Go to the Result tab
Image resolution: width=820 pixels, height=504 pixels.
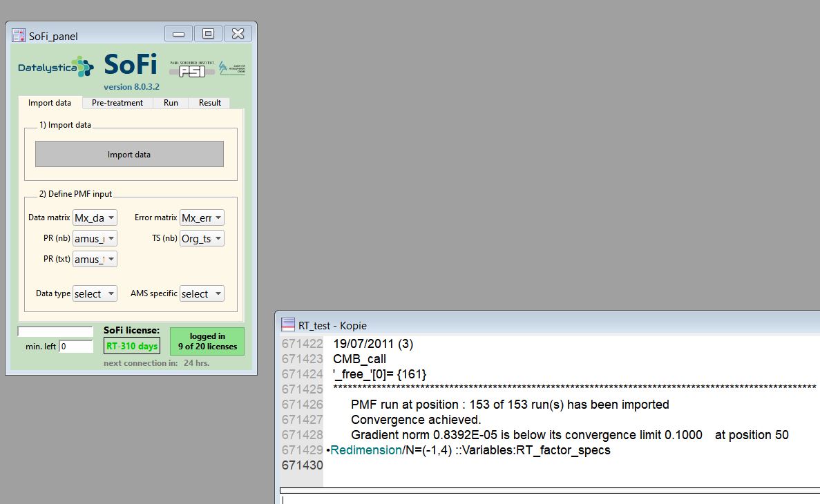tap(210, 103)
